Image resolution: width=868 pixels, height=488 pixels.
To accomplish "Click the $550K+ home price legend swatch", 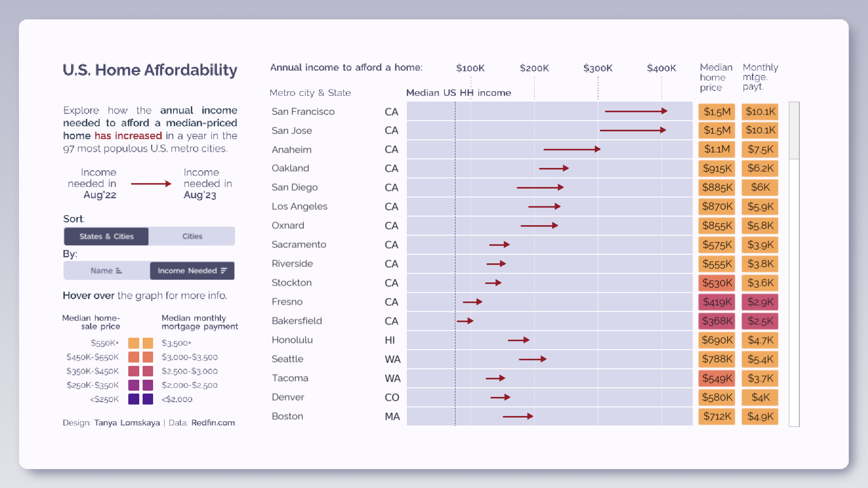I will point(134,343).
